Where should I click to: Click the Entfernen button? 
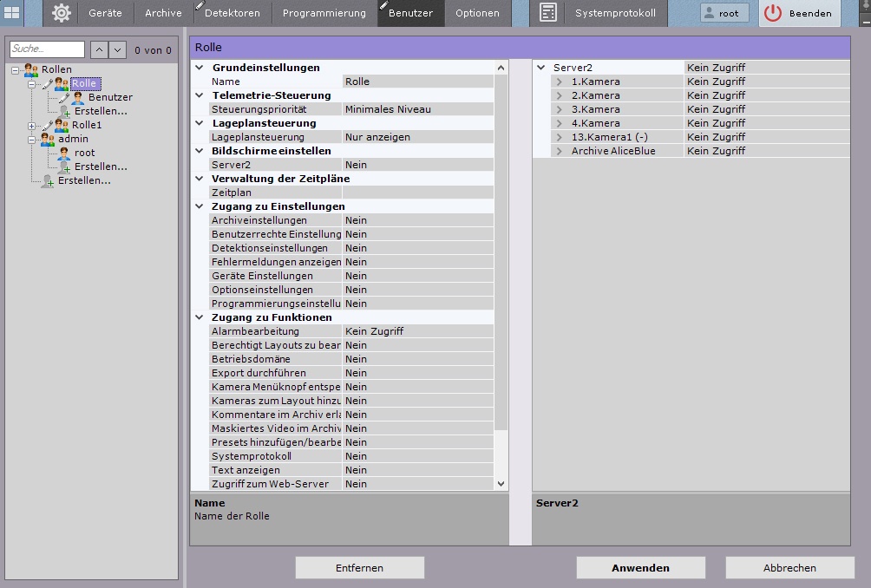359,568
